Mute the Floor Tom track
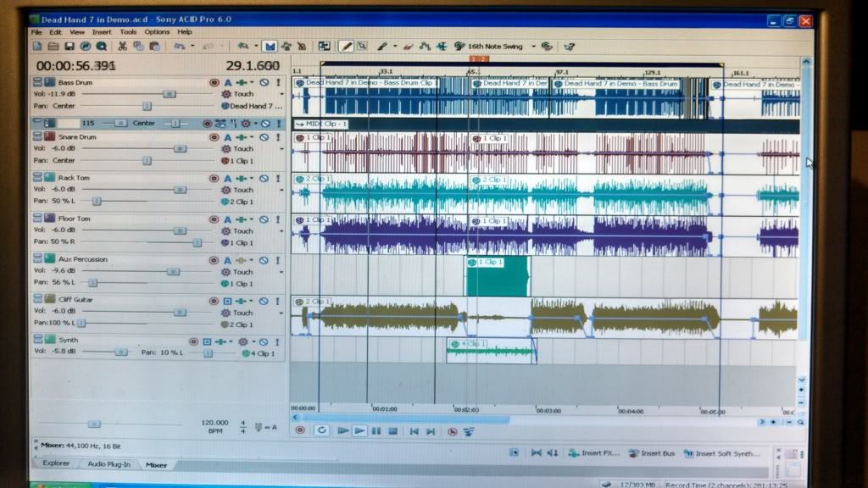 [x=264, y=219]
